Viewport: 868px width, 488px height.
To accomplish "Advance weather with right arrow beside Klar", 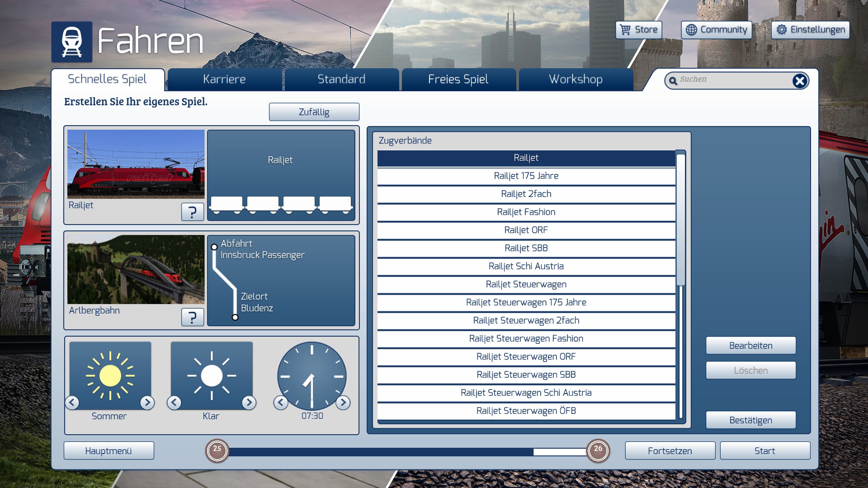I will pos(249,402).
